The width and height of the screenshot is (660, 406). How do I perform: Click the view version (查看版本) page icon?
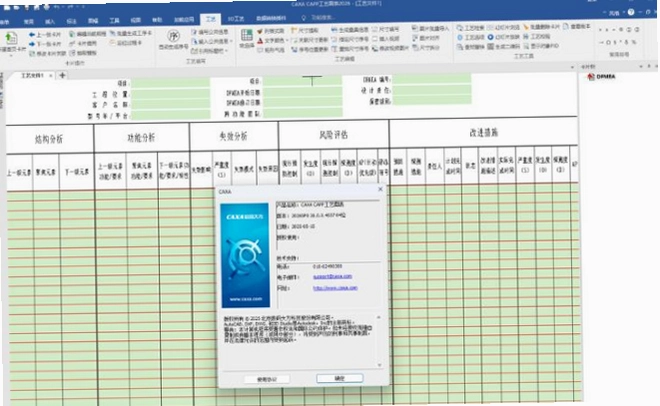(566, 26)
